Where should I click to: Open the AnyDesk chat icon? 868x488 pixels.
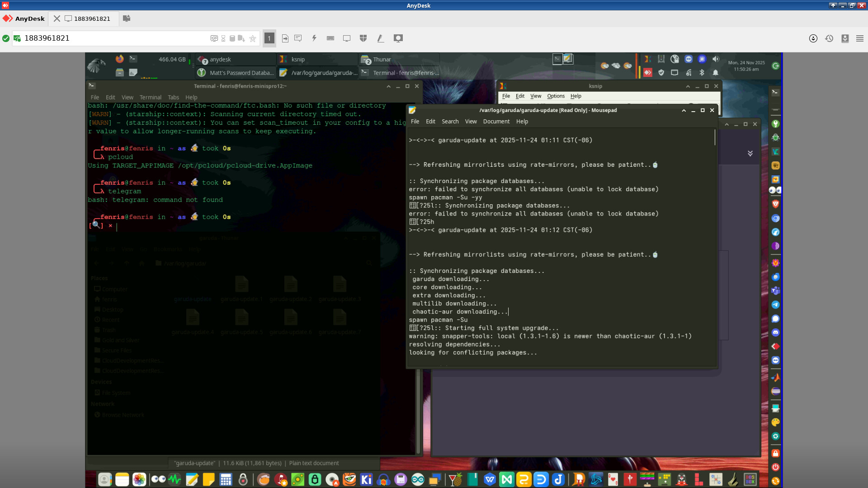click(x=298, y=38)
